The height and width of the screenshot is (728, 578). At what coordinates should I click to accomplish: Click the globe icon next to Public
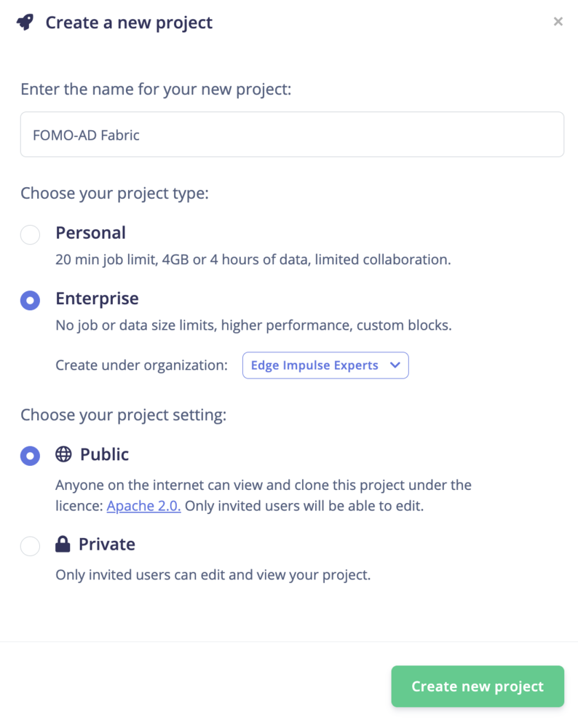pyautogui.click(x=63, y=454)
